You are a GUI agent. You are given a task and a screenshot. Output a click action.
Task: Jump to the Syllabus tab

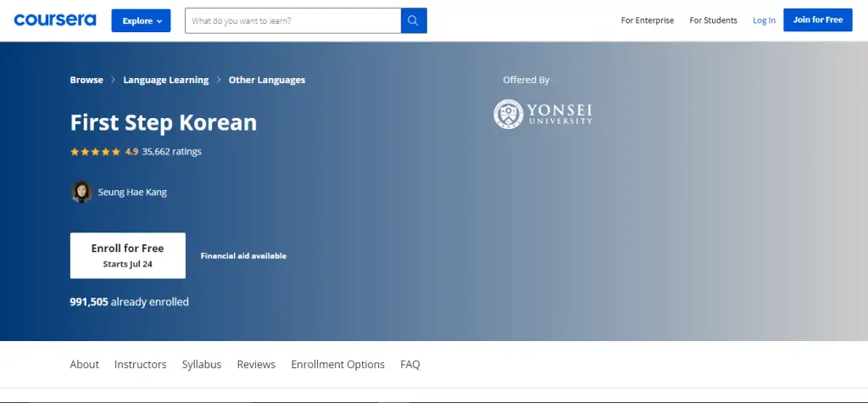(x=202, y=364)
